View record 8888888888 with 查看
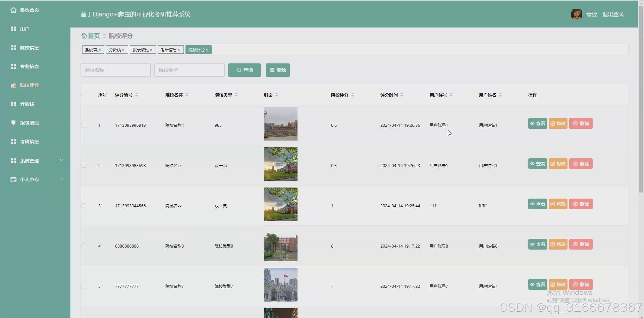 [x=538, y=244]
